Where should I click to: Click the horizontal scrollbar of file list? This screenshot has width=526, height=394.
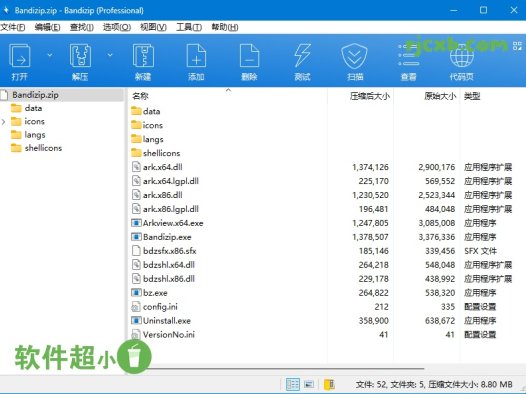coord(276,369)
